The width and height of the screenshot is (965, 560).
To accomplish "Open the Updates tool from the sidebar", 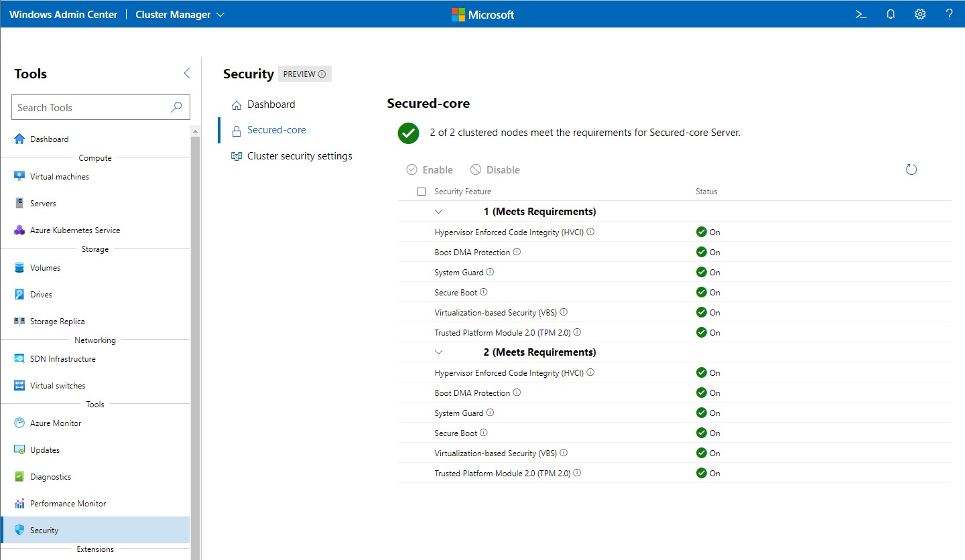I will tap(44, 449).
